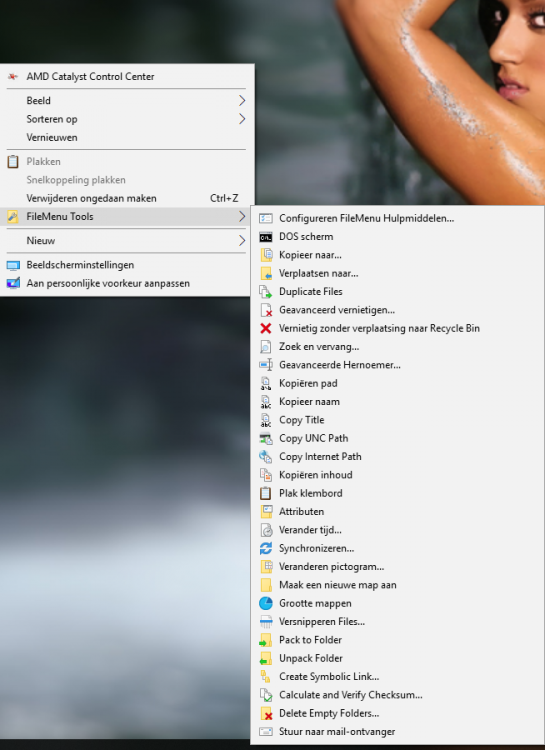This screenshot has height=750, width=545.
Task: Expand the Nieuw submenu arrow
Action: [x=242, y=241]
